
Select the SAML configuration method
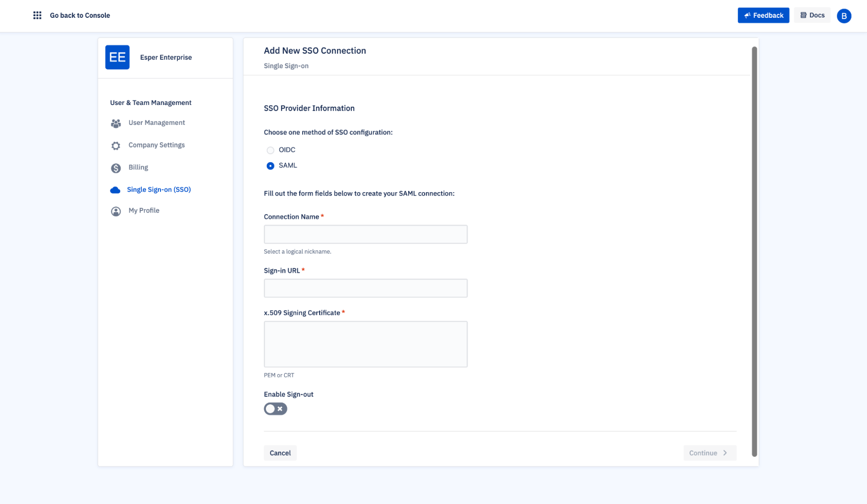tap(270, 166)
